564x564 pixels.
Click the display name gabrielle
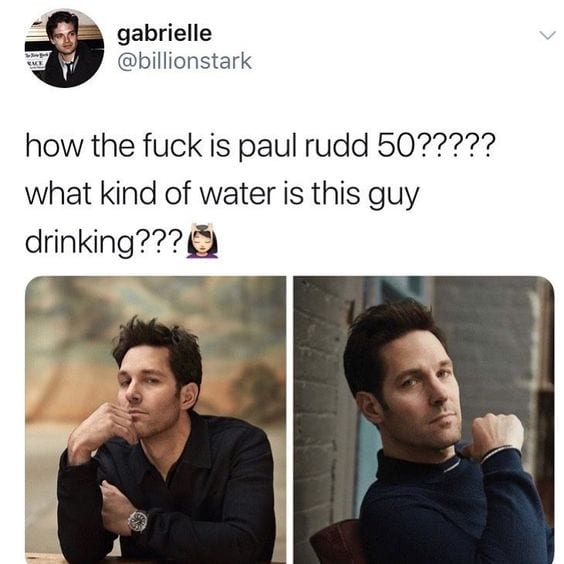point(164,33)
